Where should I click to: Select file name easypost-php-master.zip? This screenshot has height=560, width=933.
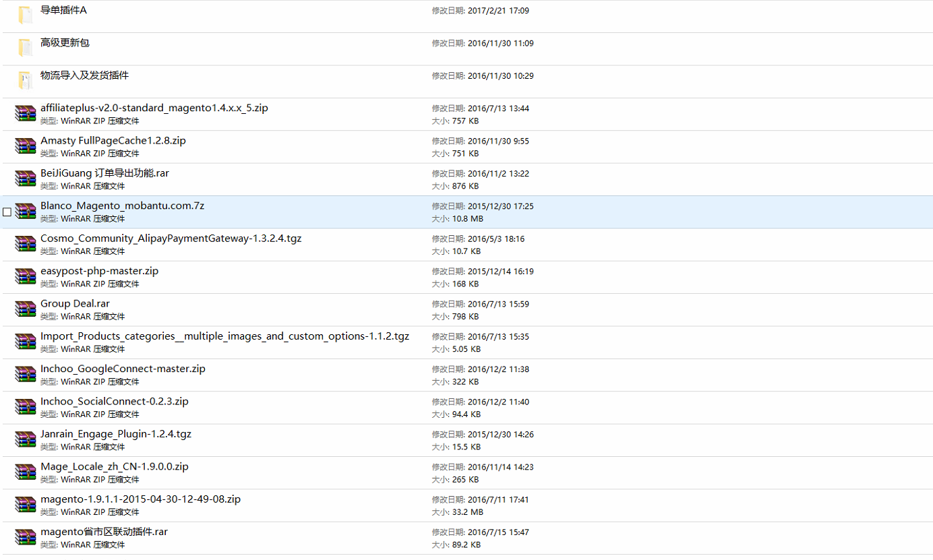(100, 271)
